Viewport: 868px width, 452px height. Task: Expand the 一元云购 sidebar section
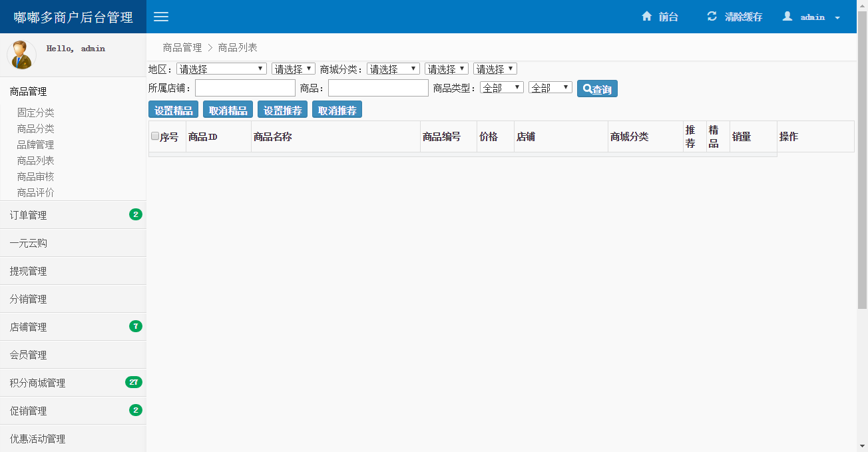[x=73, y=243]
